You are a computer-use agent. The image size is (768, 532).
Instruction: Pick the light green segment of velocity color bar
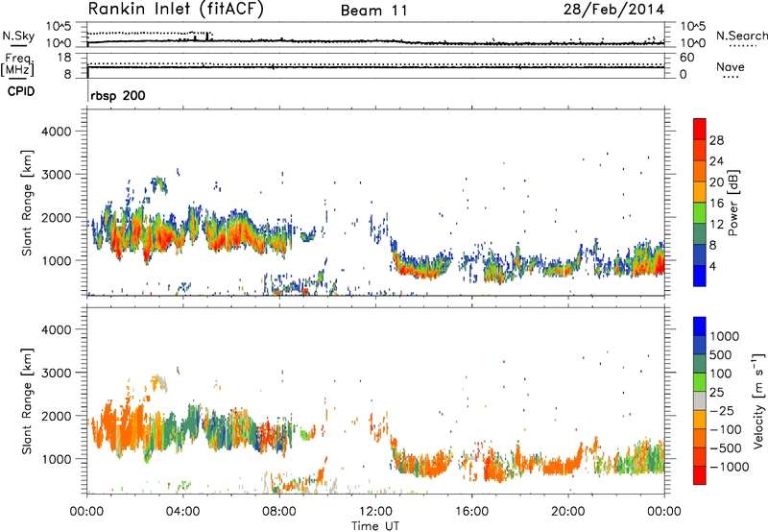[700, 382]
